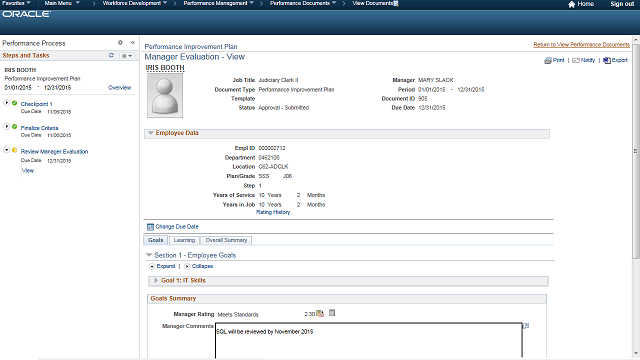Collapse the Review Manager Evaluation step
The width and height of the screenshot is (640, 360).
pos(7,150)
